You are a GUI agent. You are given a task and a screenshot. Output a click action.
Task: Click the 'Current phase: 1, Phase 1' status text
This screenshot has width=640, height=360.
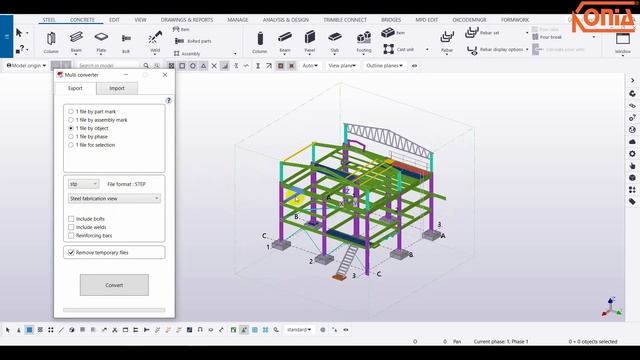coord(501,341)
